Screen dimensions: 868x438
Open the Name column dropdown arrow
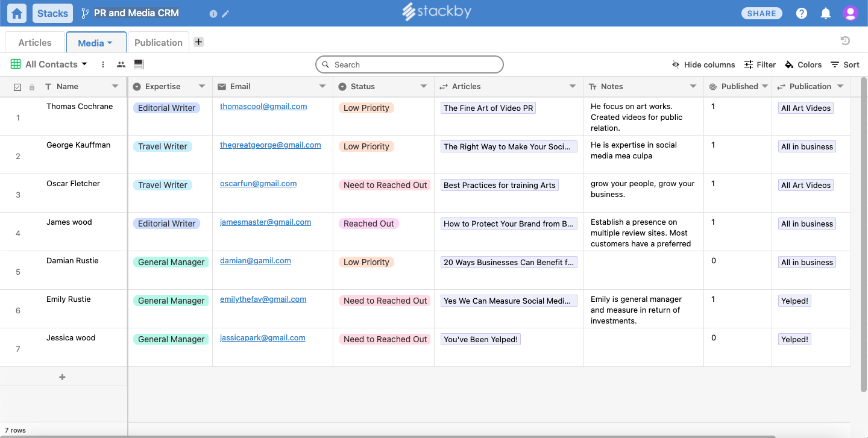click(x=115, y=87)
